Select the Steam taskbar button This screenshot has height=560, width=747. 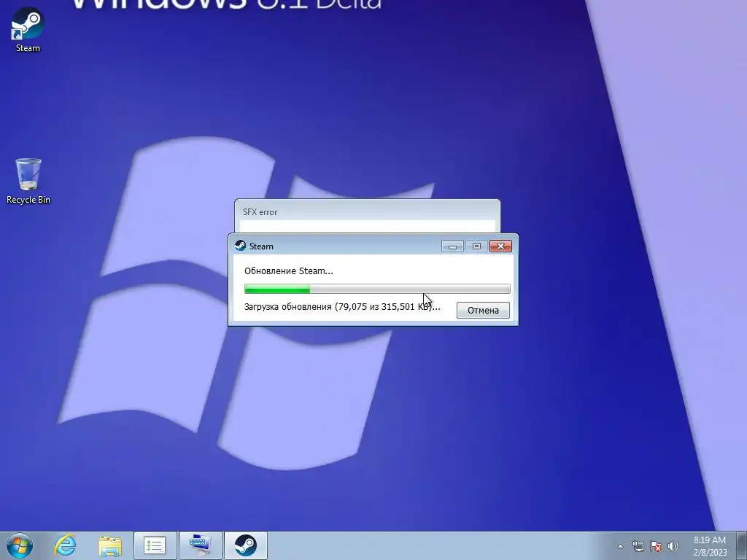click(x=245, y=545)
